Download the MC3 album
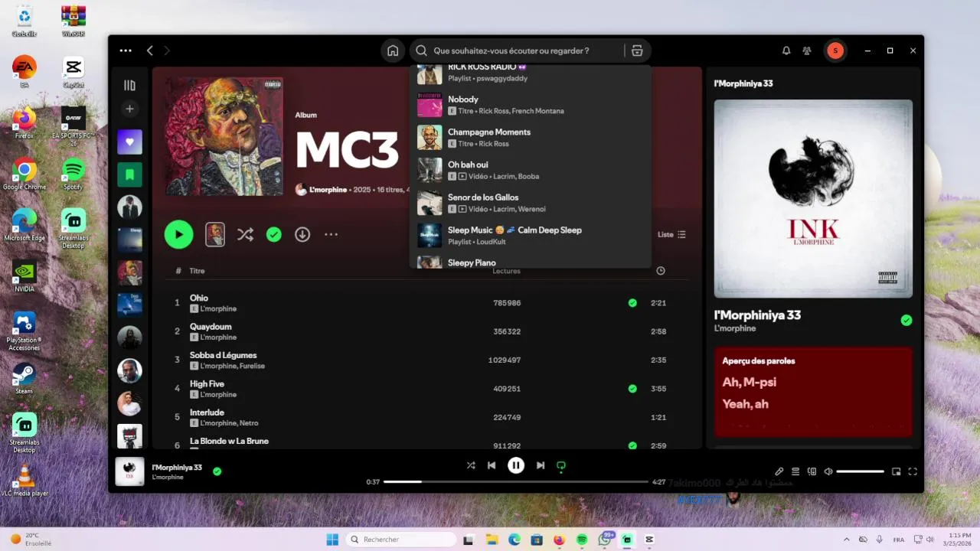 [302, 234]
